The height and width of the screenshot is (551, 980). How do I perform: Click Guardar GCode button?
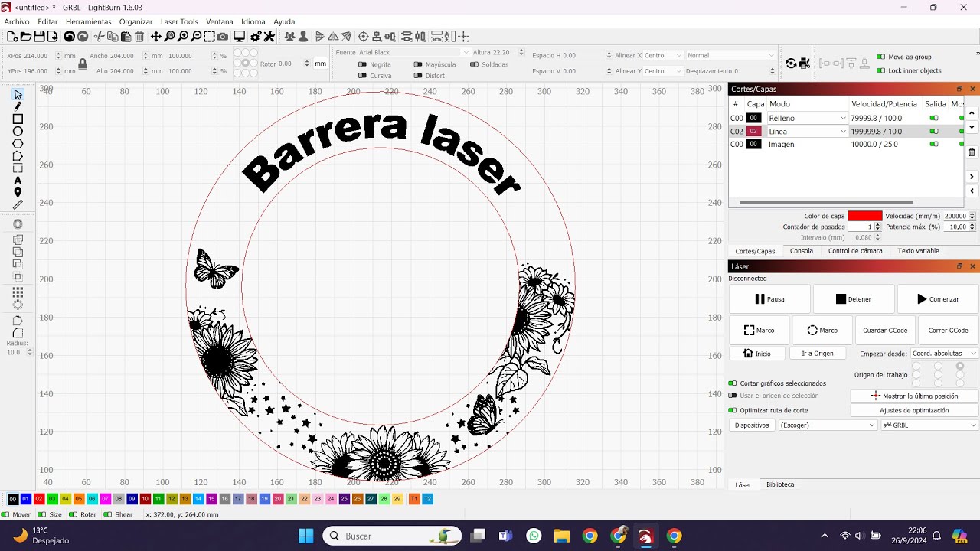[885, 331]
